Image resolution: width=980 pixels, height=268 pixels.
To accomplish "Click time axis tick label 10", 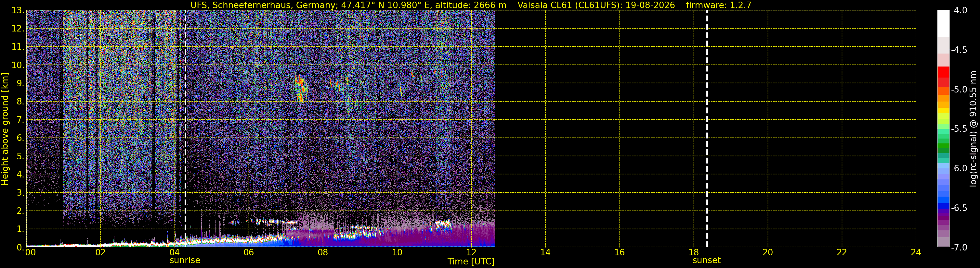I will coord(397,252).
